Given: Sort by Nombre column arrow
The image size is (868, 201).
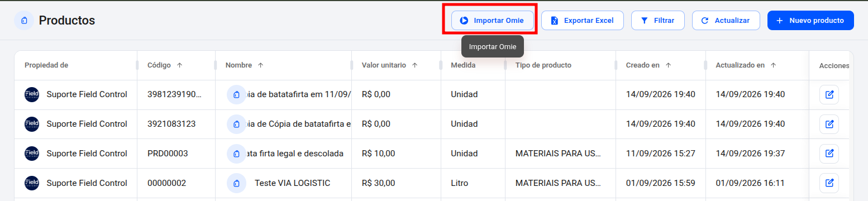Looking at the screenshot, I should [260, 65].
